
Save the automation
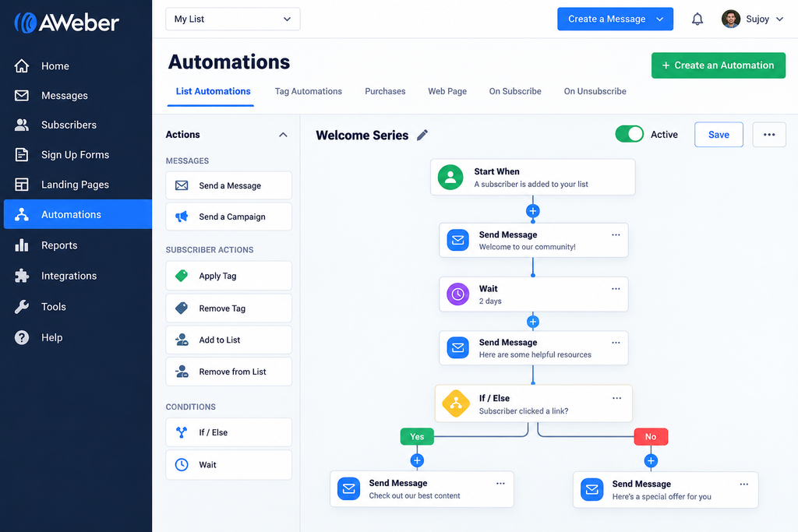click(719, 135)
